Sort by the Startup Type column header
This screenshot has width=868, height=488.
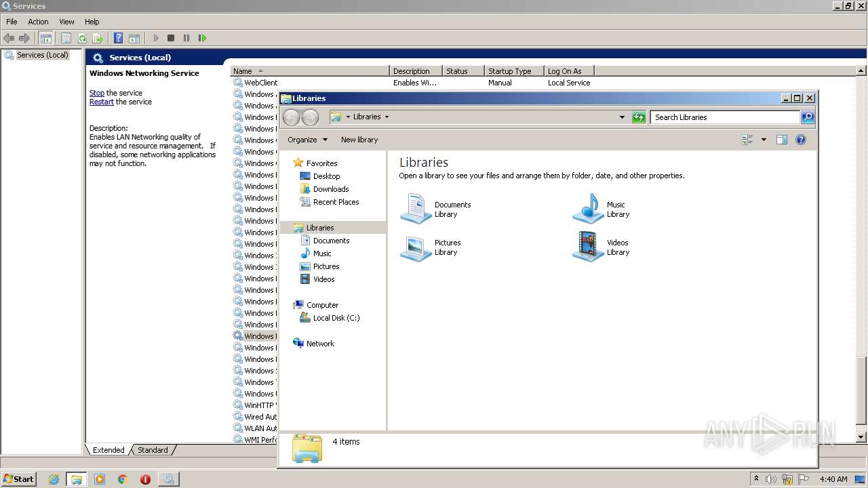pyautogui.click(x=514, y=71)
